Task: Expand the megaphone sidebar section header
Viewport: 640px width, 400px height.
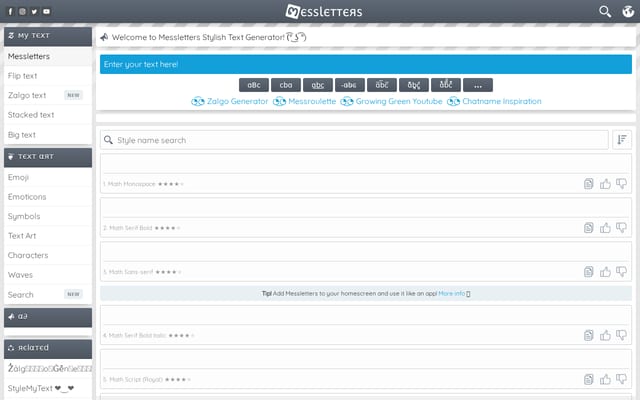Action: pos(48,317)
